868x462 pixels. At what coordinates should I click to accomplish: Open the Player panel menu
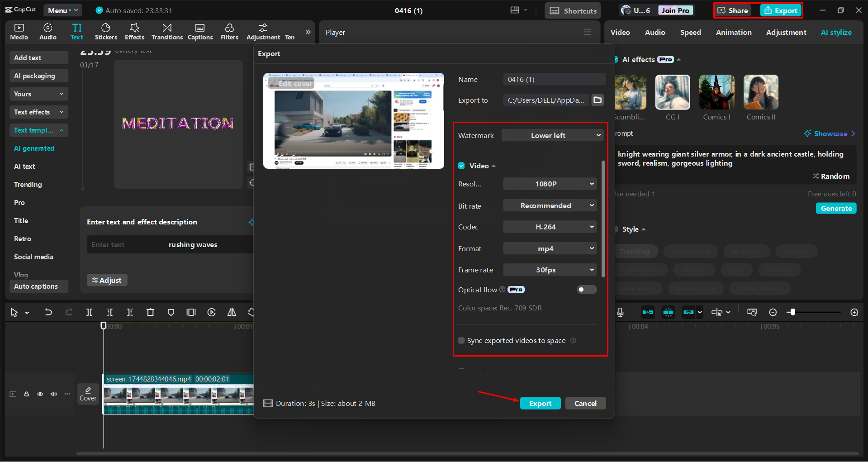click(x=588, y=32)
